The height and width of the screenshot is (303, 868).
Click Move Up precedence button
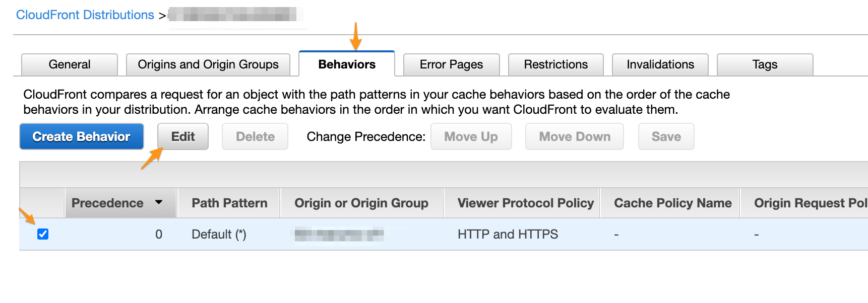471,136
